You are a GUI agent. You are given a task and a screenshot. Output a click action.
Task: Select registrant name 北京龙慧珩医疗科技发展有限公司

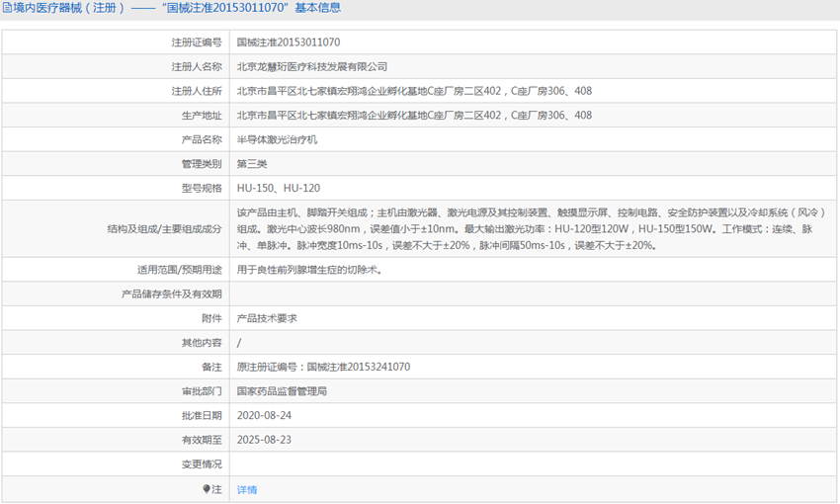click(311, 67)
